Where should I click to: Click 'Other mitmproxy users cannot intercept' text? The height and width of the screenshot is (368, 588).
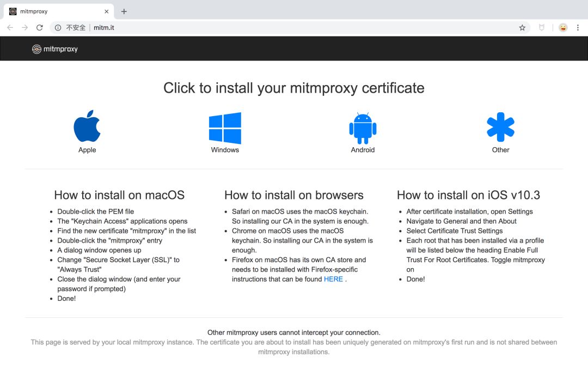tap(294, 333)
